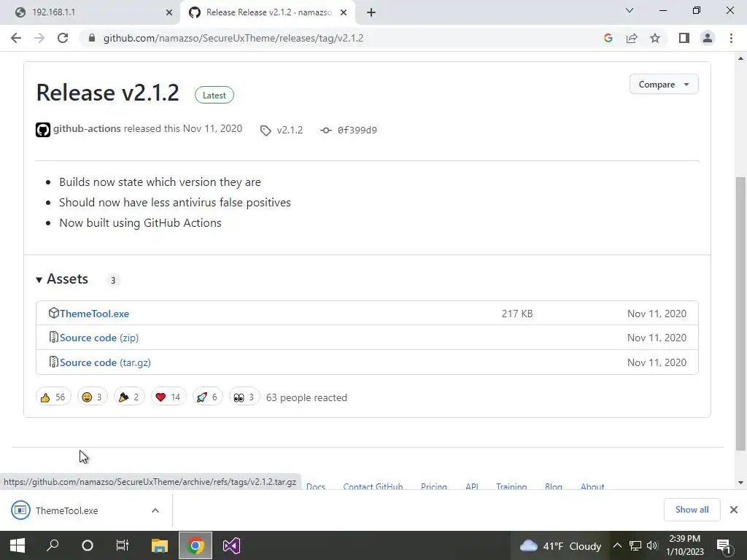The height and width of the screenshot is (560, 747).
Task: Collapse the Assets section
Action: tap(63, 279)
